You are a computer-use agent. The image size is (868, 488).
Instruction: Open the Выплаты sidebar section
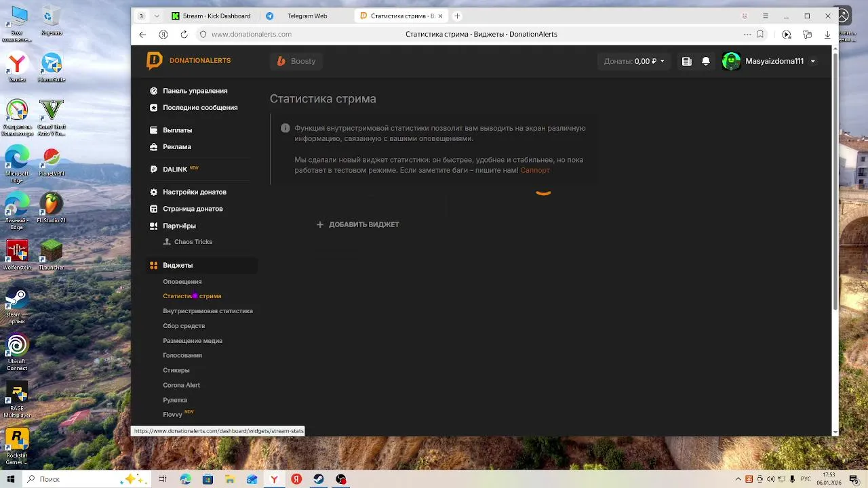point(177,130)
